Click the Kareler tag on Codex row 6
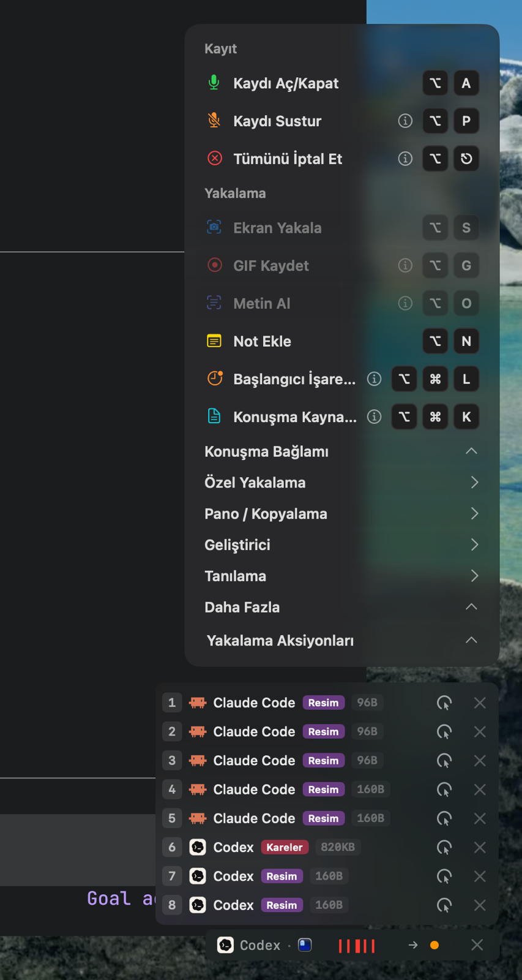 click(x=285, y=847)
